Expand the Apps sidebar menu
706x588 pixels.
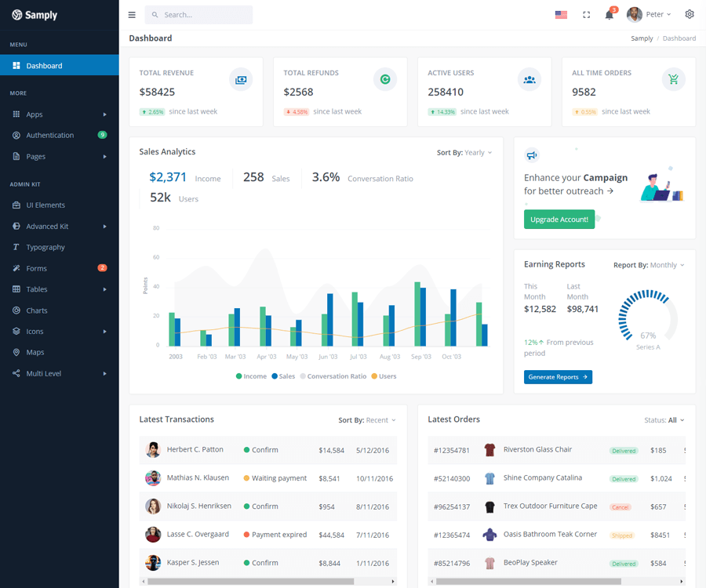pos(60,114)
